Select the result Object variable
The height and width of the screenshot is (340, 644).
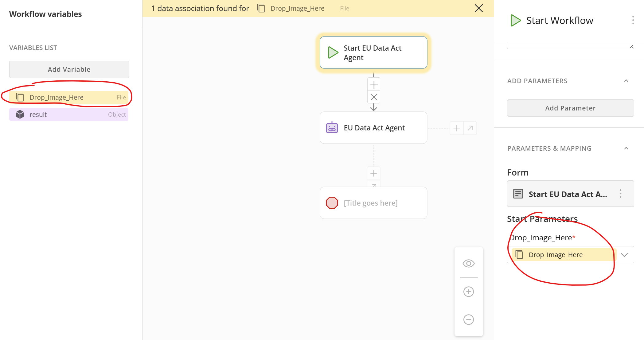point(69,114)
